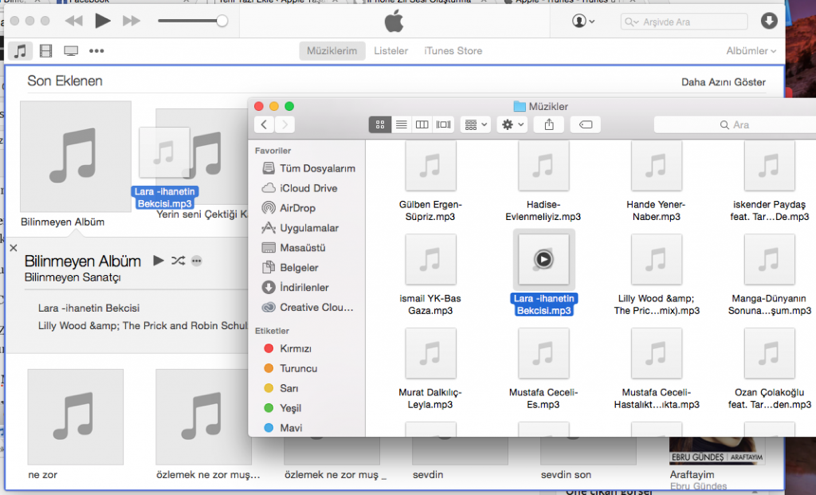
Task: Expand Finder arrange-by dropdown
Action: (475, 125)
